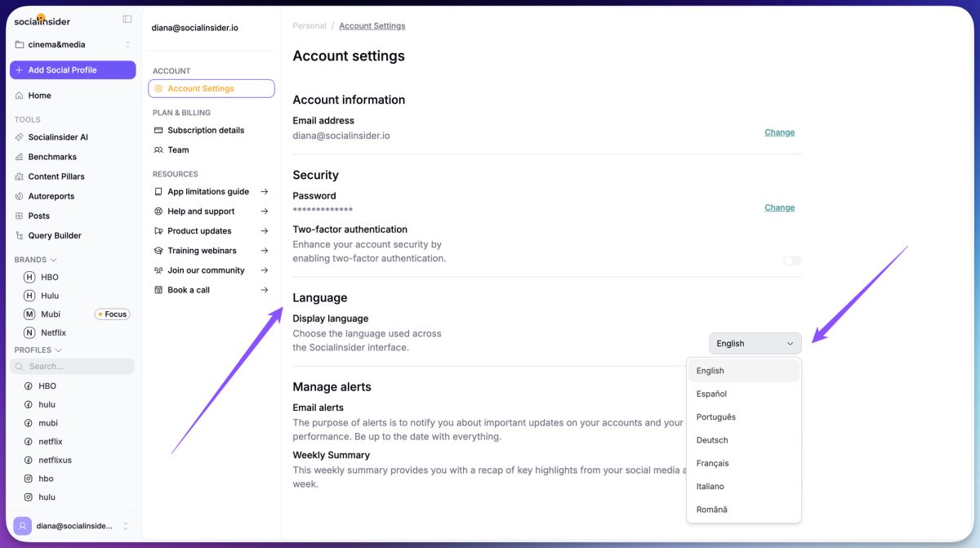Change the password

pyautogui.click(x=779, y=207)
